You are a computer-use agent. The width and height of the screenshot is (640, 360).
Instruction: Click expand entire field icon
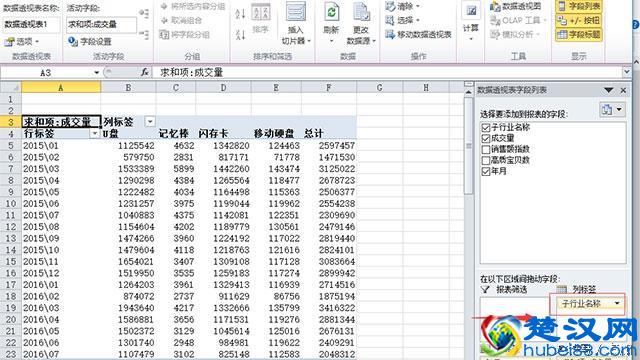[x=143, y=13]
